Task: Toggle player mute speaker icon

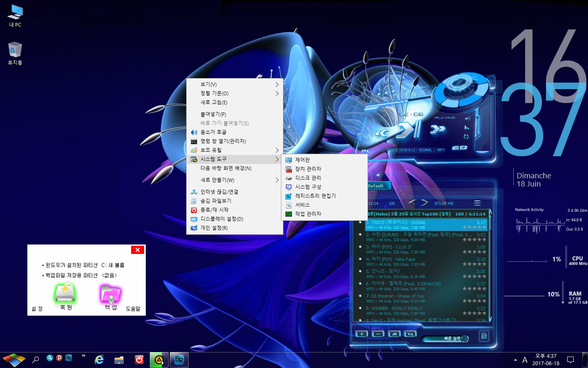Action: click(468, 119)
